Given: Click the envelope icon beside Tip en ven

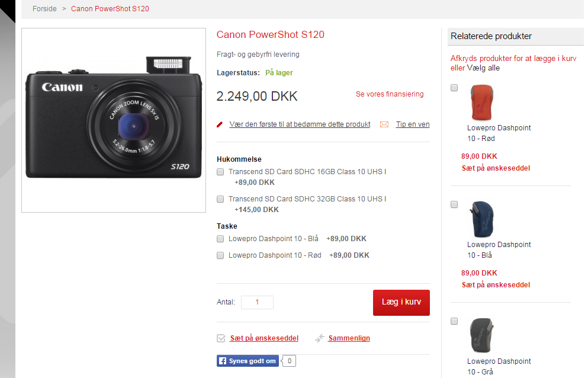Looking at the screenshot, I should 384,124.
